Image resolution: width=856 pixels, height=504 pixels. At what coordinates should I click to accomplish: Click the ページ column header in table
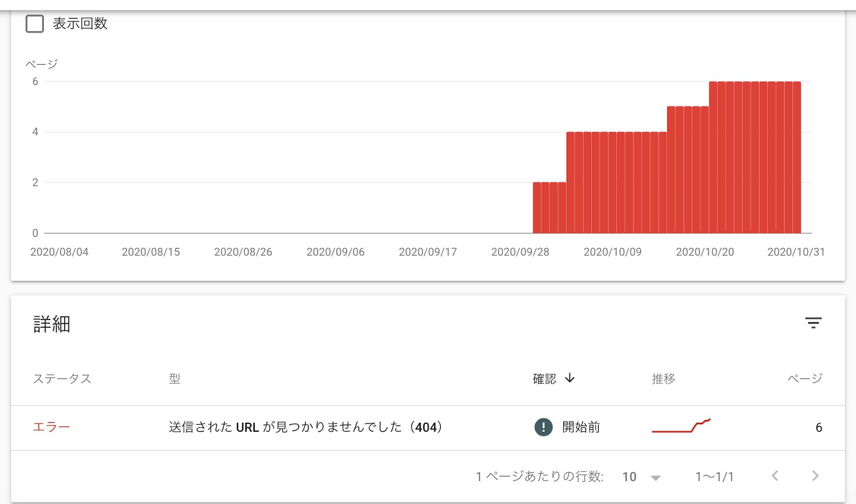pyautogui.click(x=805, y=379)
